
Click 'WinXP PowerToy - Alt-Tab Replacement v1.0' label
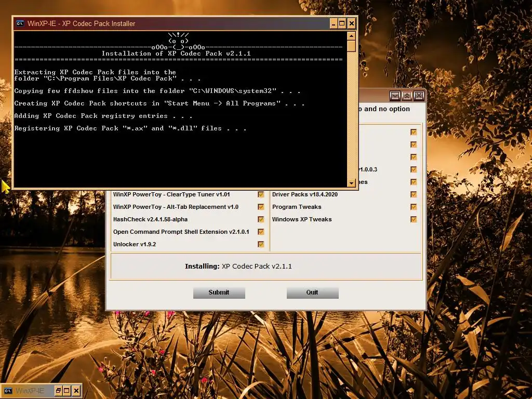pyautogui.click(x=176, y=207)
